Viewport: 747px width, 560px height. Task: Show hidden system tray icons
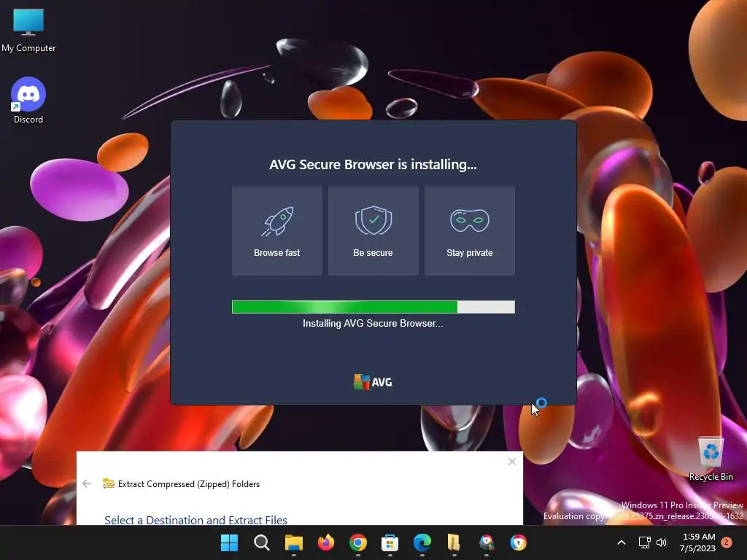(622, 542)
